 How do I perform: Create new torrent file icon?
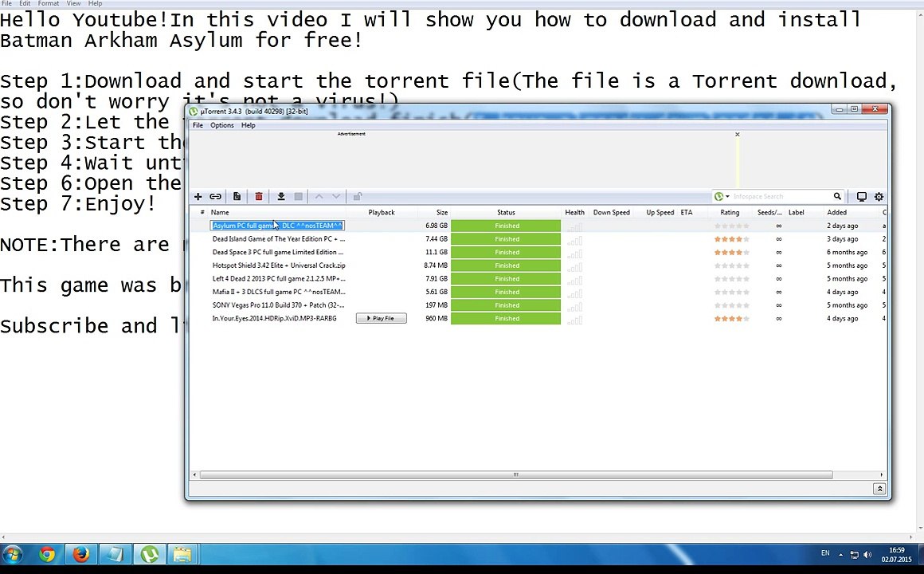pyautogui.click(x=237, y=196)
